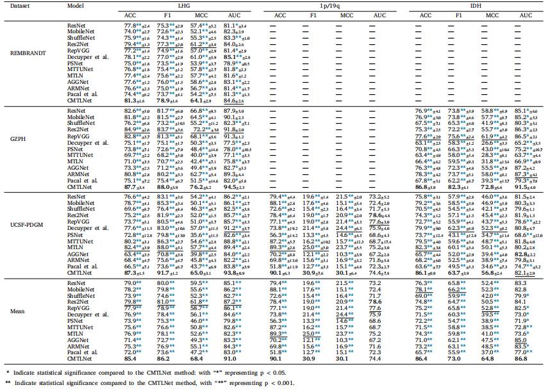Click the "Dataset" column header

coord(20,6)
